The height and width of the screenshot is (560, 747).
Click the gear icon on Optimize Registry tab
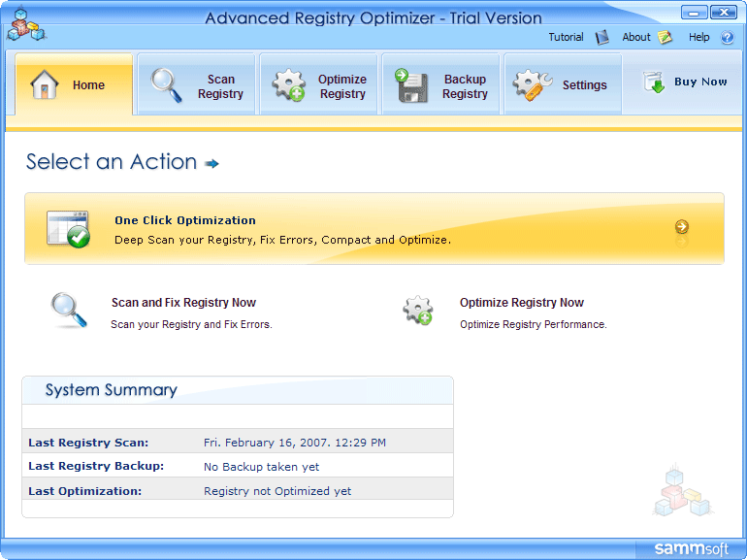coord(289,85)
